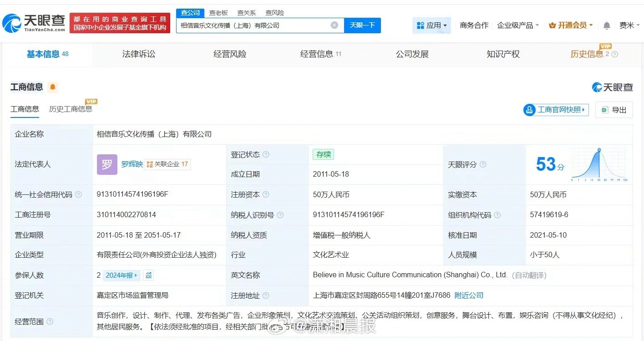Switch to the 知识产权 tab
The height and width of the screenshot is (341, 644).
(x=503, y=54)
